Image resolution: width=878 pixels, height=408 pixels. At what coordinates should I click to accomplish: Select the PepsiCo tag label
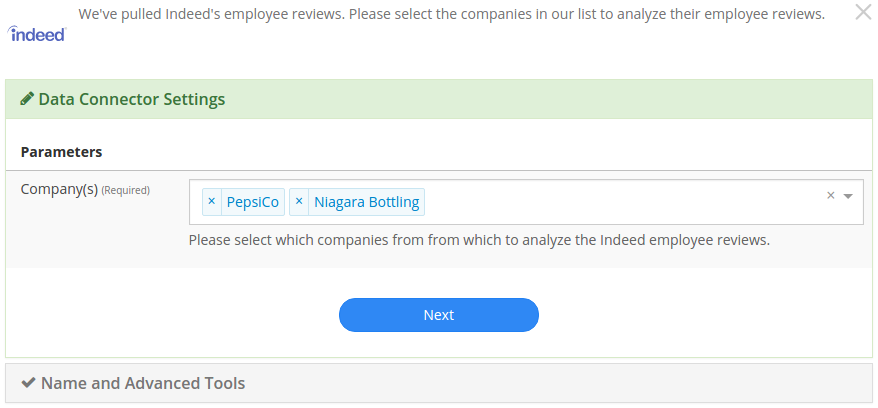(x=253, y=202)
